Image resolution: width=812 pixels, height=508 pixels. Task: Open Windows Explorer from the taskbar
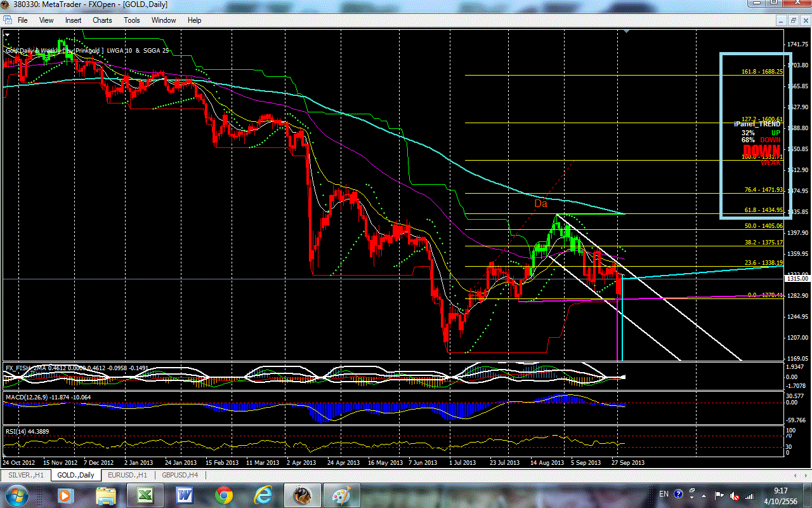point(105,495)
